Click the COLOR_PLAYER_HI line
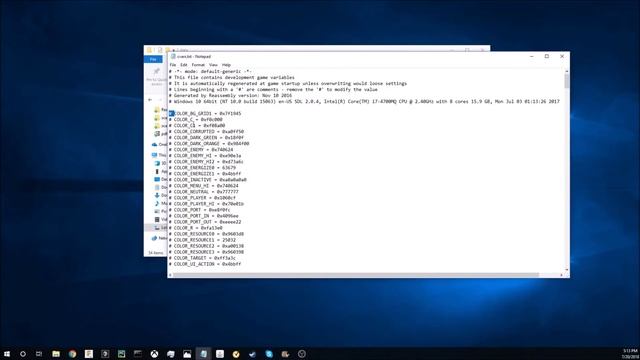This screenshot has height=360, width=640. (x=206, y=204)
